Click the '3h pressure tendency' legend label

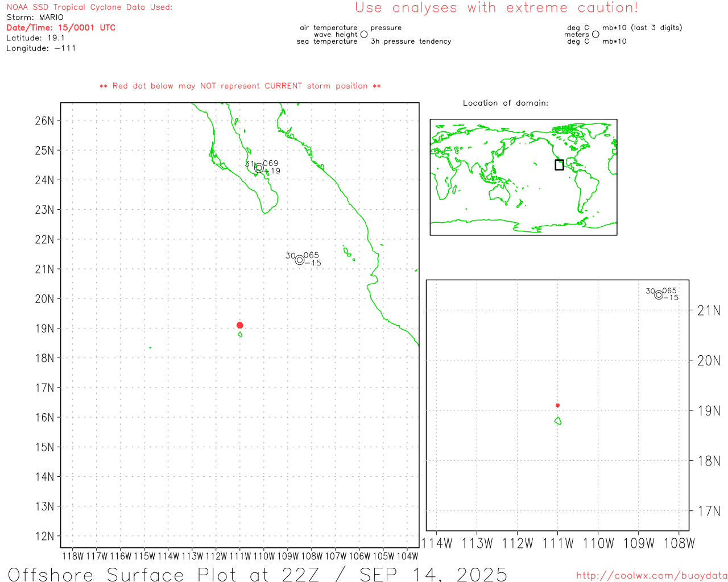pos(411,41)
